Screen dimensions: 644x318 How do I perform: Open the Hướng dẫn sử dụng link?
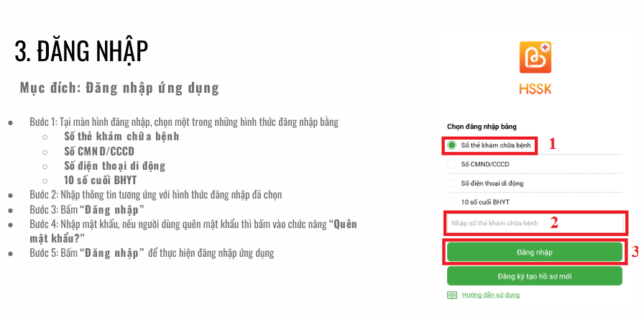(491, 295)
